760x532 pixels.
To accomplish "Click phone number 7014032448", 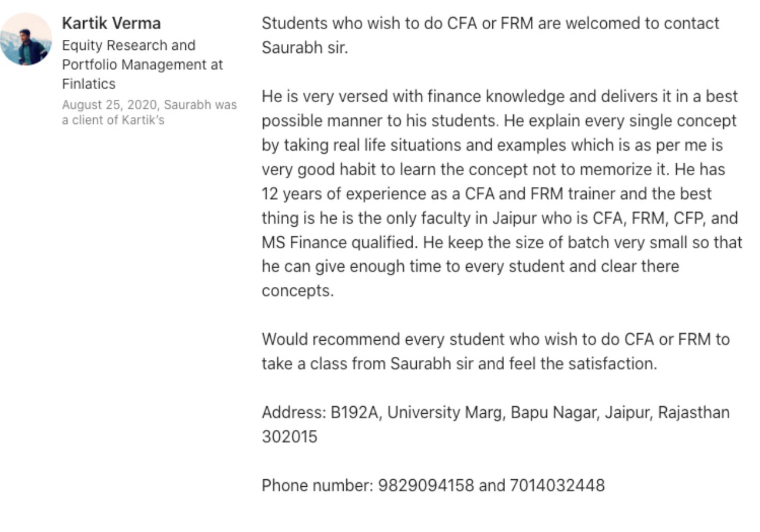I will pos(557,486).
